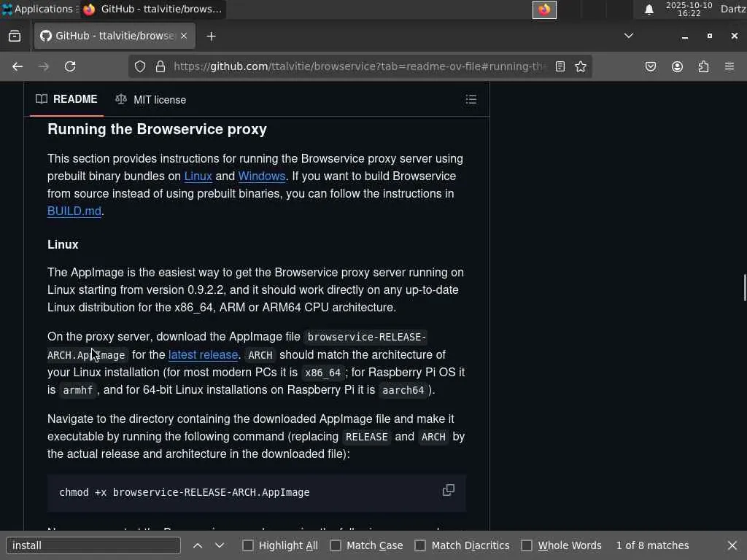Click the 'Running the Browservice proxy' heading
Viewport: 747px width, 560px height.
(x=158, y=129)
